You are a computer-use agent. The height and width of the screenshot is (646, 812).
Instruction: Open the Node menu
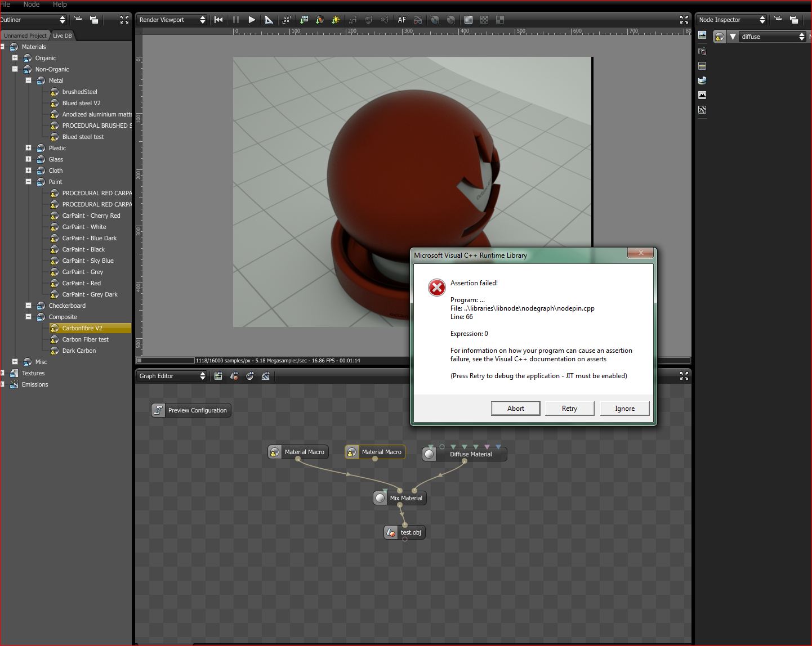coord(32,4)
